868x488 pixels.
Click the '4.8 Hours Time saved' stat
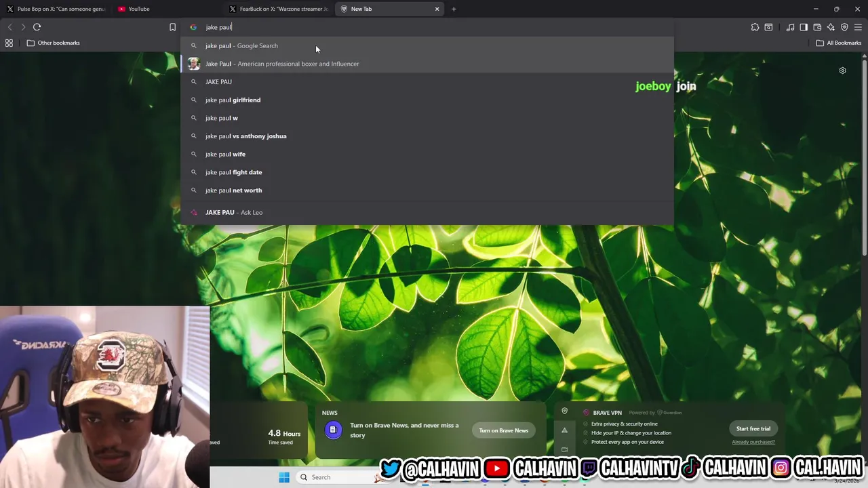(x=284, y=436)
